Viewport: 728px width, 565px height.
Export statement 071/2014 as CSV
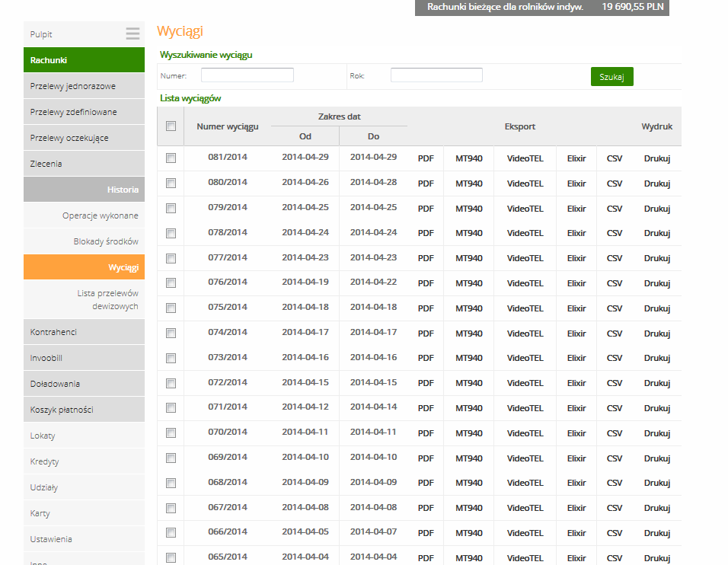(x=615, y=408)
